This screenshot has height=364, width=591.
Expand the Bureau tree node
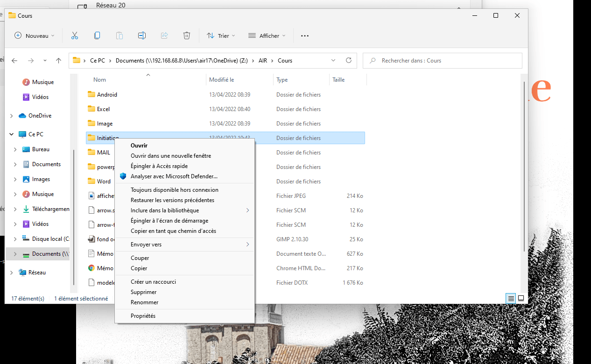click(15, 149)
